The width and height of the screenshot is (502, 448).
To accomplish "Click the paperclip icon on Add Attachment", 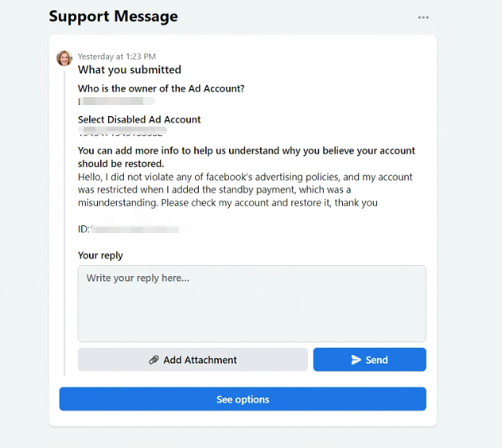I will pos(154,360).
